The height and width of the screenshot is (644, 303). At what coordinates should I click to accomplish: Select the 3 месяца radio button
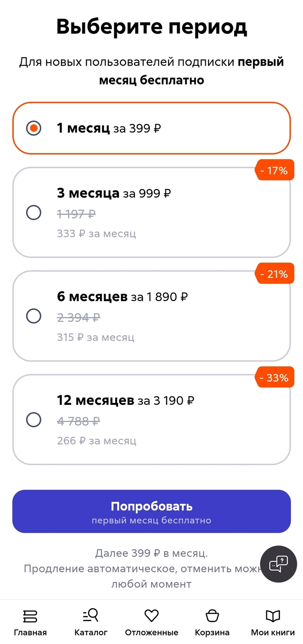click(x=34, y=213)
